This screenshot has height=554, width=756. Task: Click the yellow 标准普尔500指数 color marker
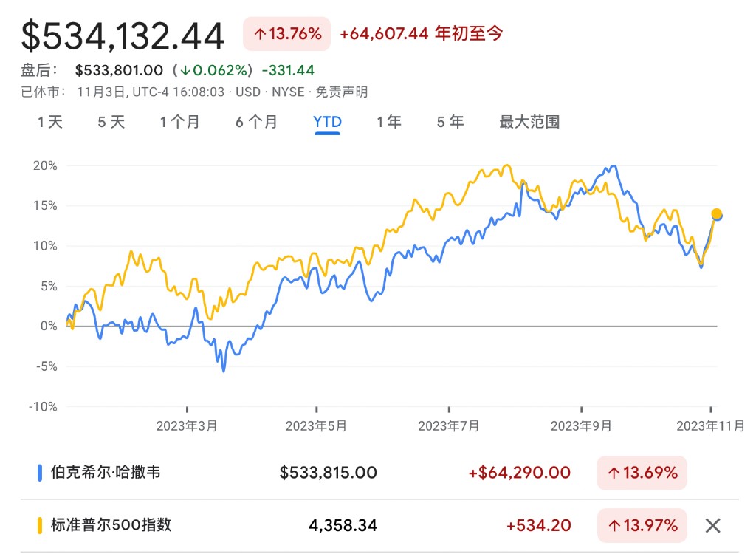39,526
